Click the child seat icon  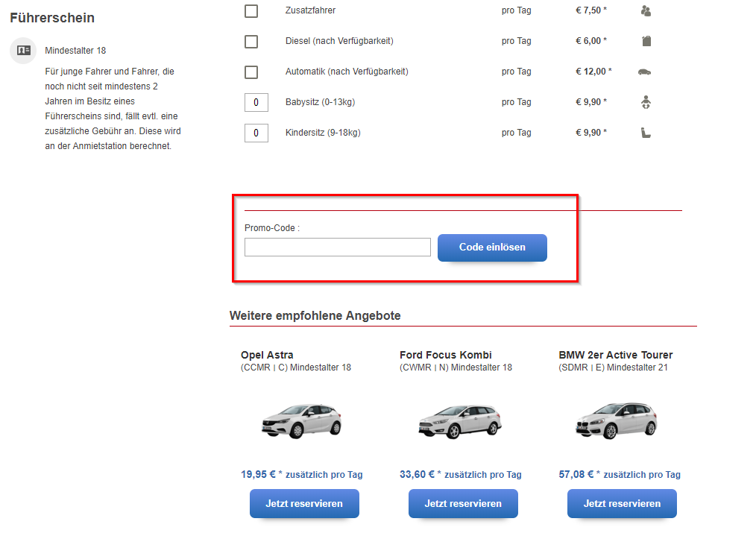coord(646,133)
